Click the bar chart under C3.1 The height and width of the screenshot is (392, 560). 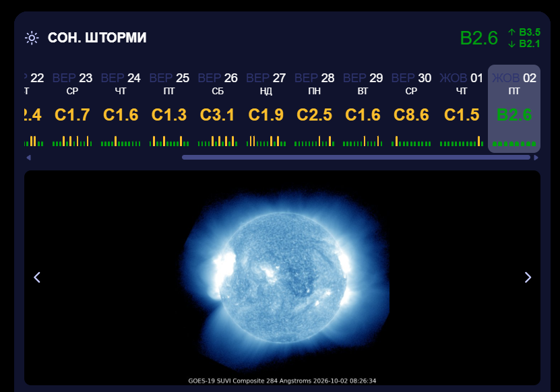point(218,141)
